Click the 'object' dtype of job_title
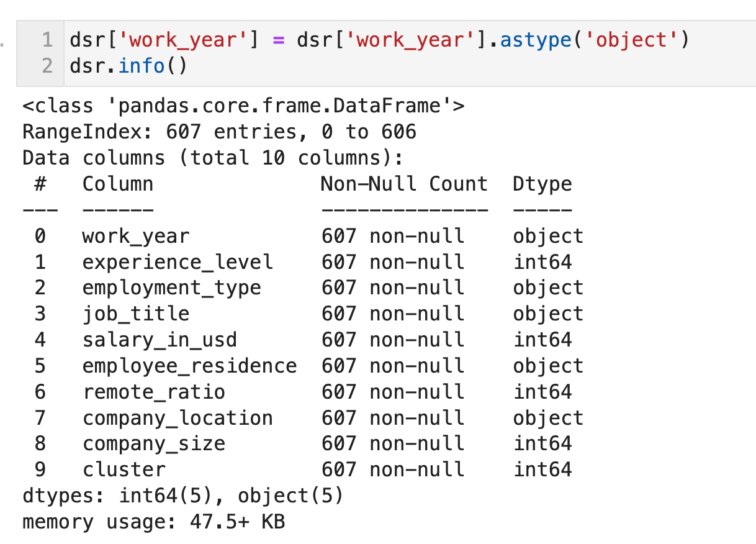This screenshot has height=544, width=756. (x=549, y=314)
